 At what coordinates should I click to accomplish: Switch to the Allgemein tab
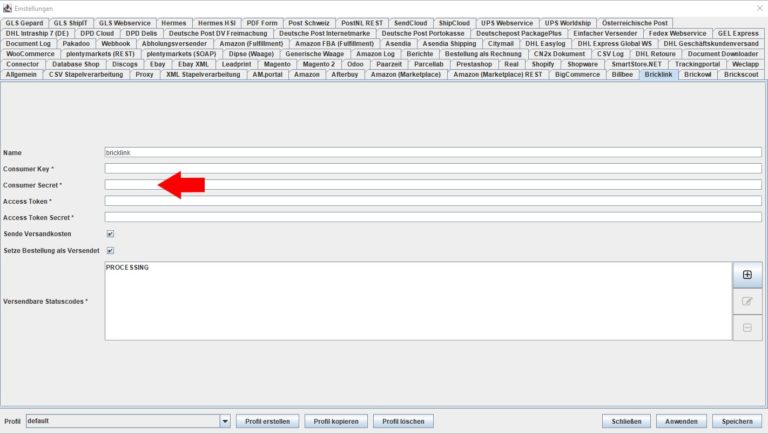pos(21,74)
